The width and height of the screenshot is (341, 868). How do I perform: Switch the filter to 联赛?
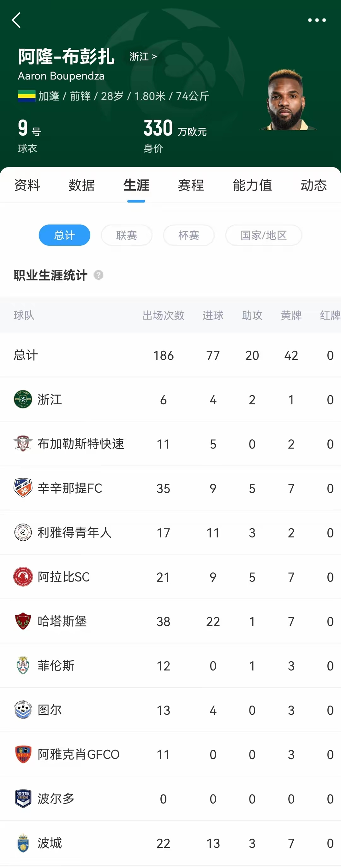(127, 235)
